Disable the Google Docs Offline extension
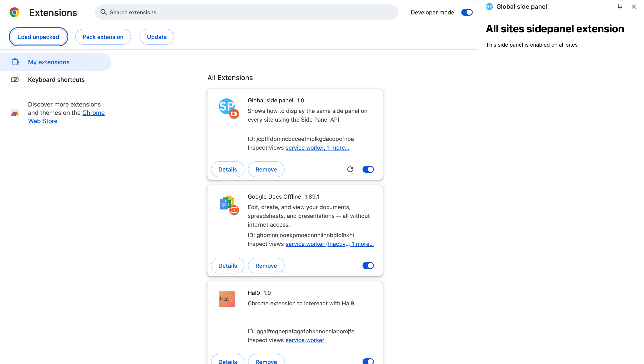Screen dimensions: 644x364 pyautogui.click(x=368, y=266)
